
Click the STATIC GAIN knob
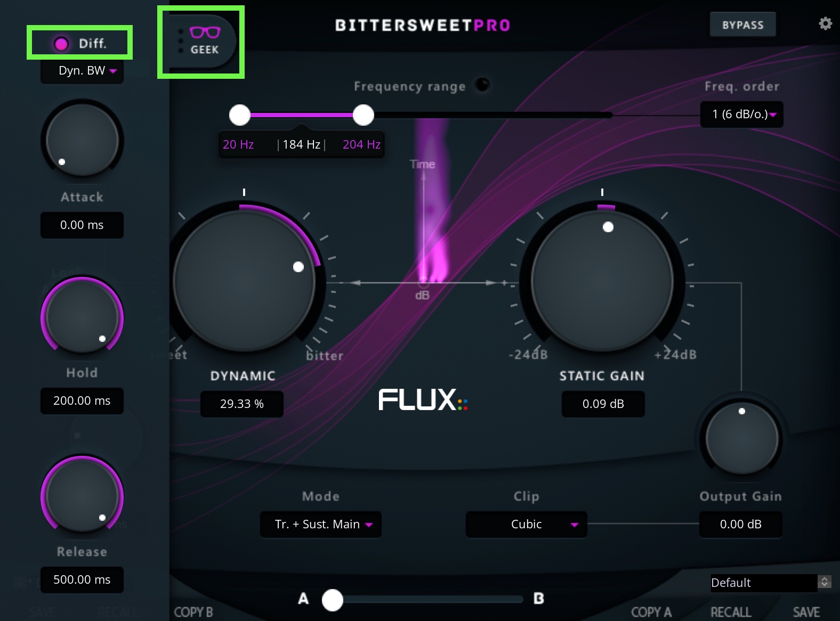pyautogui.click(x=602, y=280)
